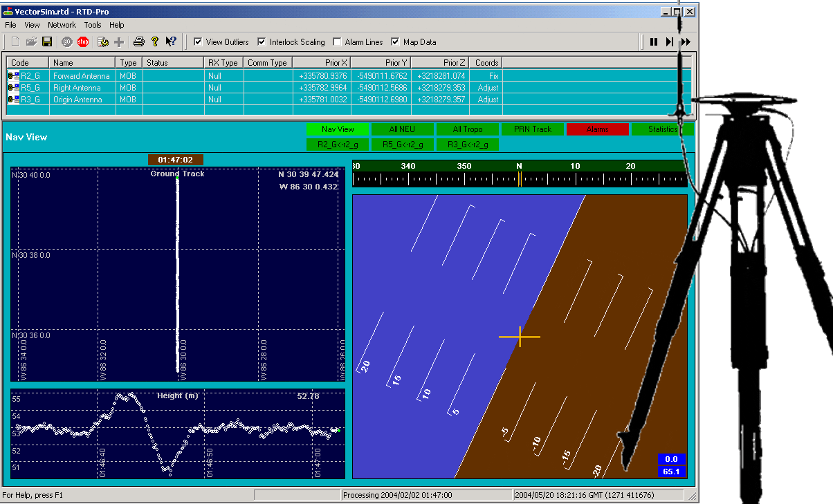Click the Coords column header
Viewport: 833px width, 504px height.
pyautogui.click(x=486, y=63)
